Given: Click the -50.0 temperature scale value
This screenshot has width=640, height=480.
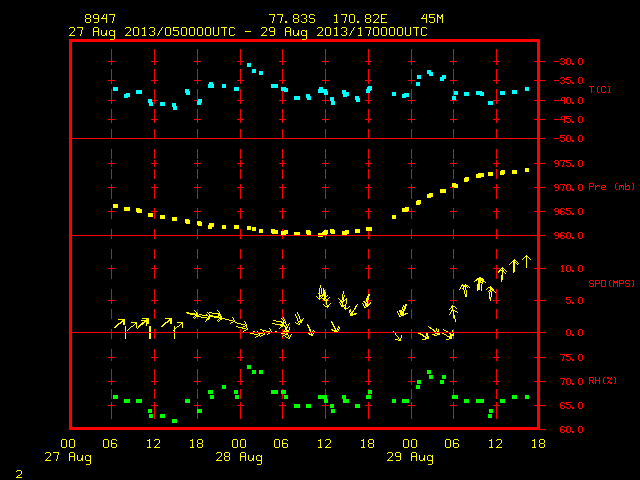Looking at the screenshot, I should pyautogui.click(x=569, y=139).
